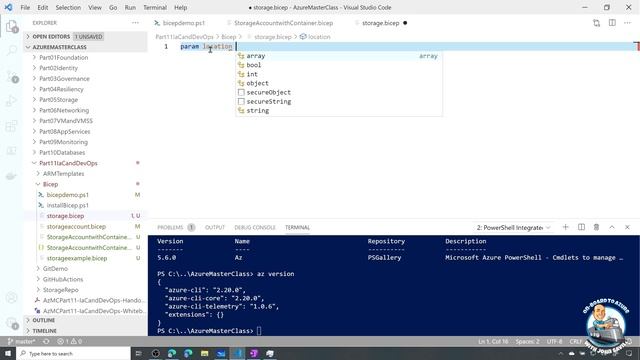Open the Explorer view in activity bar
640x360 pixels.
[12, 27]
